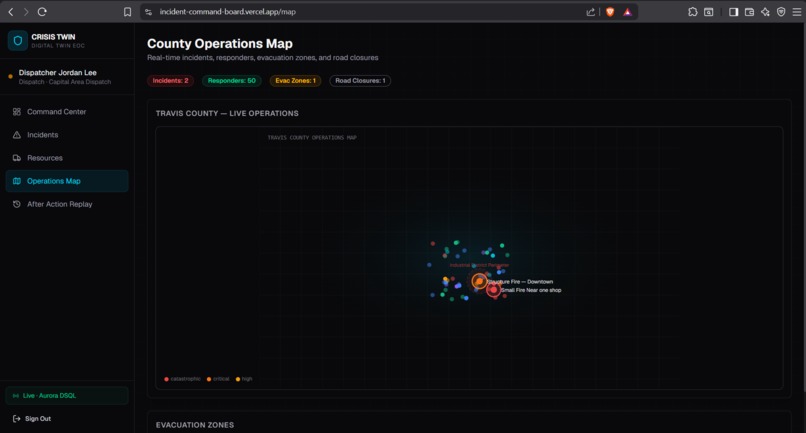806x433 pixels.
Task: Click the Dispatcher Jordan Lee profile name
Action: tap(58, 73)
